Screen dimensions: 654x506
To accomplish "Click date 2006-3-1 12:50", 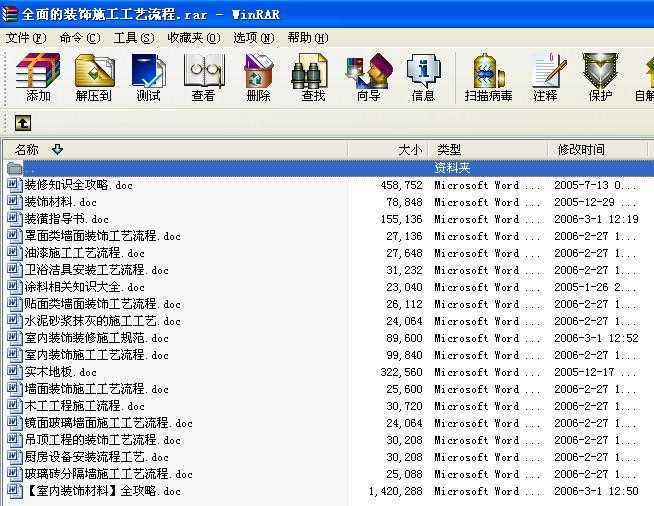I will coord(596,491).
